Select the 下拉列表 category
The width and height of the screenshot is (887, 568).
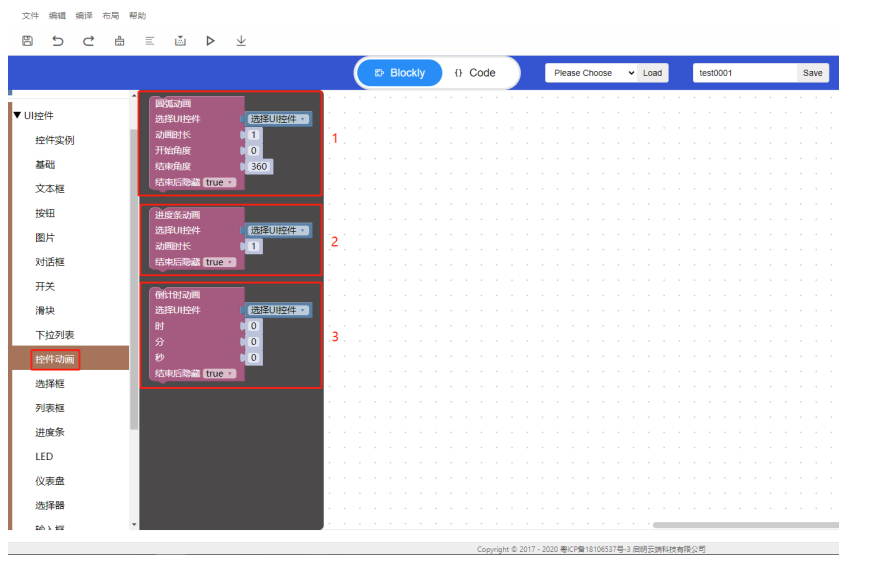[x=55, y=335]
